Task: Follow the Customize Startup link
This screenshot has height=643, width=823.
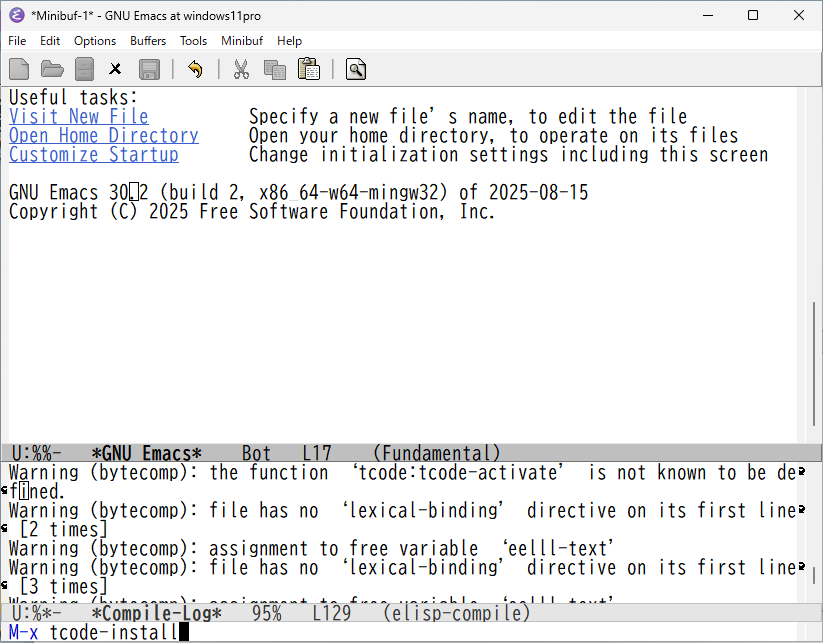Action: click(x=94, y=154)
